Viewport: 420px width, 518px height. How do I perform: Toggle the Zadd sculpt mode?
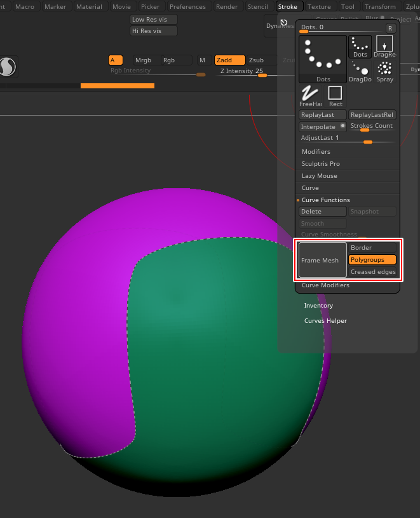pos(229,60)
